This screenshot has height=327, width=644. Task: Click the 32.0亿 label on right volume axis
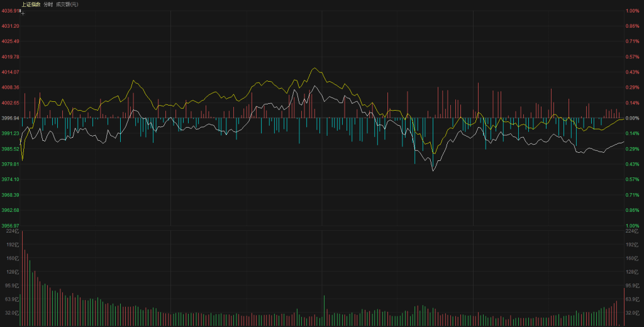click(x=631, y=313)
